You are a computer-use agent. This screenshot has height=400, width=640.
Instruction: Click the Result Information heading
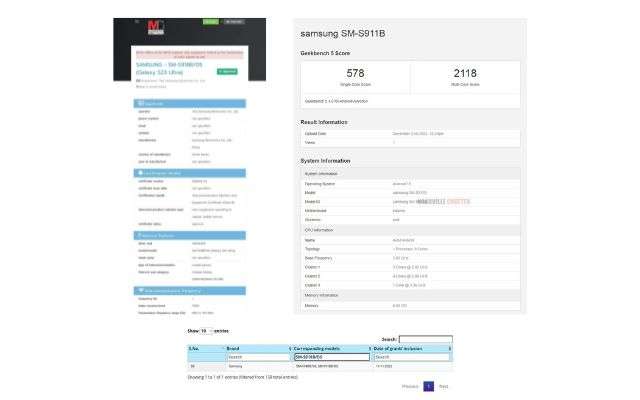tap(324, 122)
